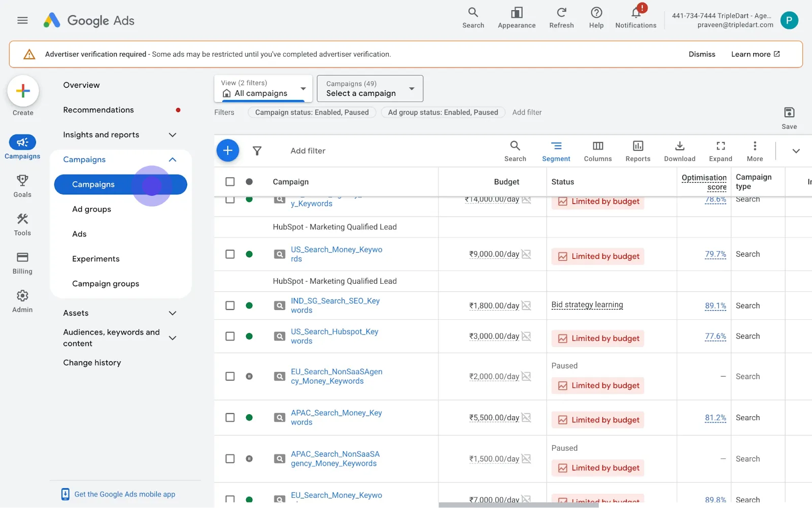Image resolution: width=812 pixels, height=508 pixels.
Task: Open the hamburger main menu
Action: coord(22,20)
